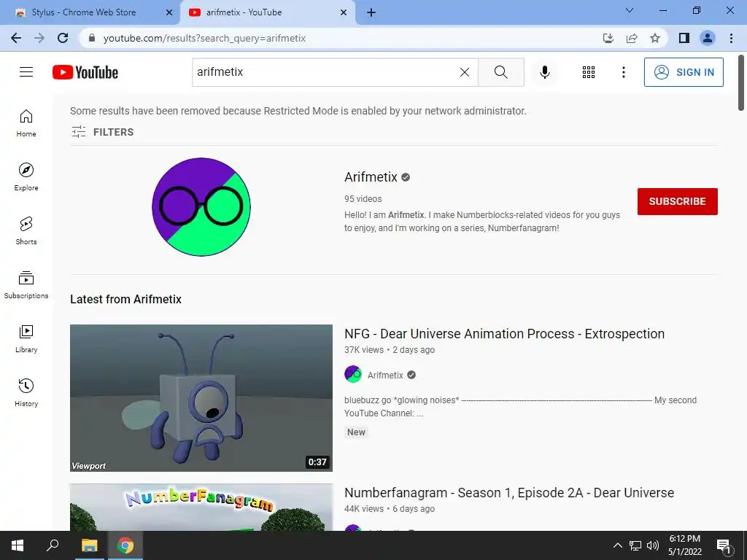Click the Chrome taskbar icon

tap(125, 545)
